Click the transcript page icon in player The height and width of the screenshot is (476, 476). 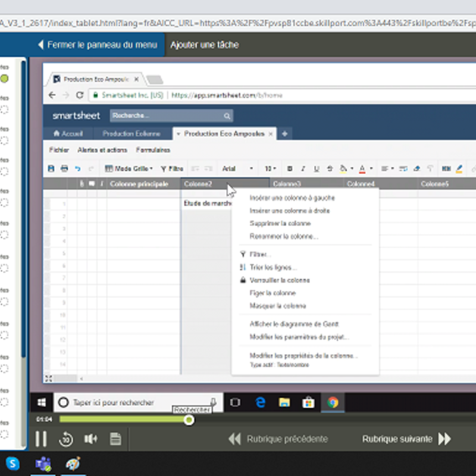pos(115,439)
